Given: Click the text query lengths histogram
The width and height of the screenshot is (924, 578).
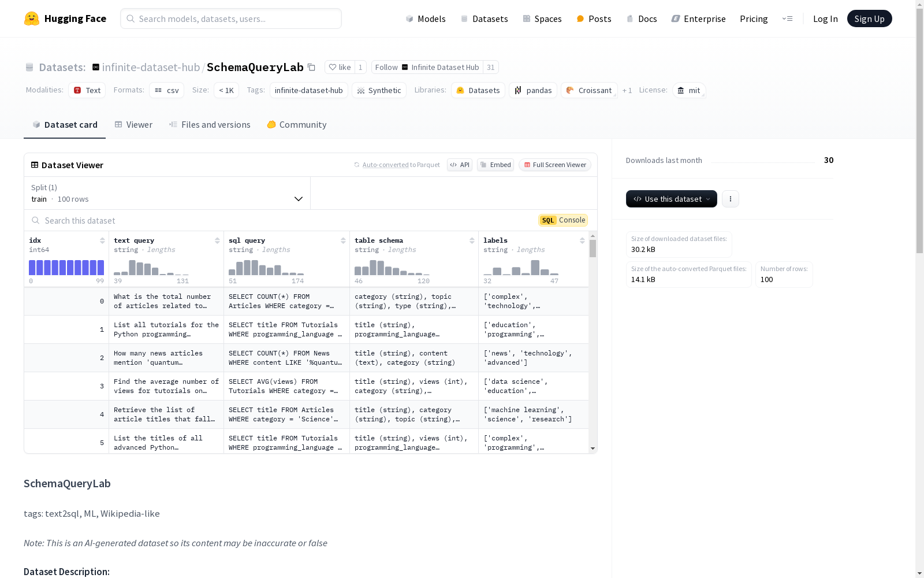Looking at the screenshot, I should [x=151, y=268].
